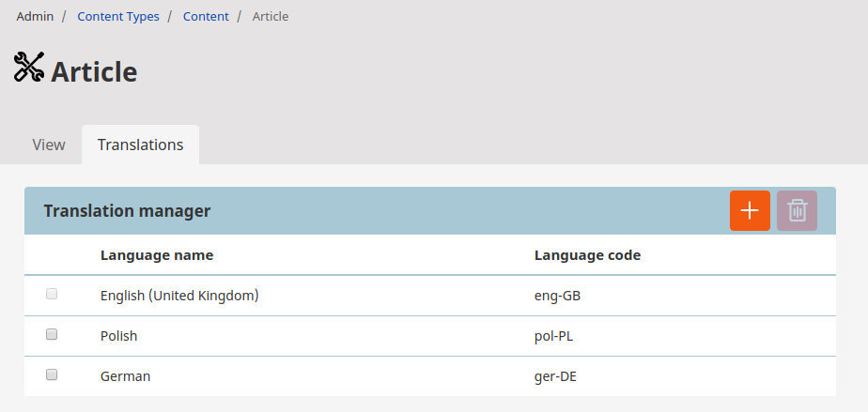Click the wrench and screwdriver Article icon
The height and width of the screenshot is (412, 868).
pos(29,68)
